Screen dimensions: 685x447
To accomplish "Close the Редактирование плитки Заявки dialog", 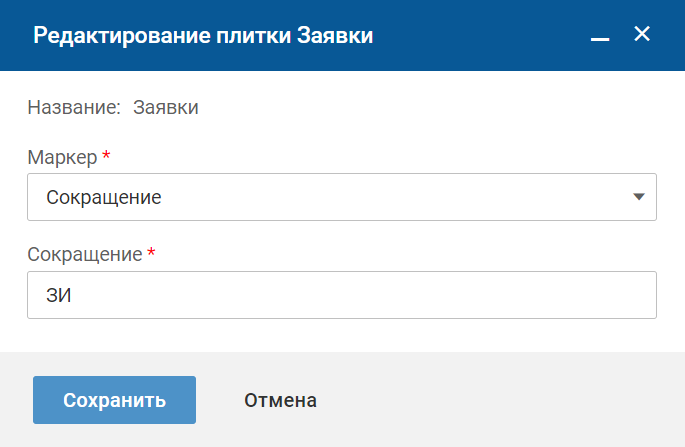I will [642, 35].
